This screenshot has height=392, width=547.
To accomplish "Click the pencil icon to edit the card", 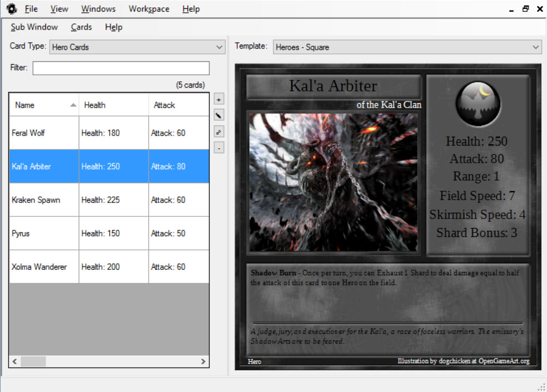I will point(219,115).
